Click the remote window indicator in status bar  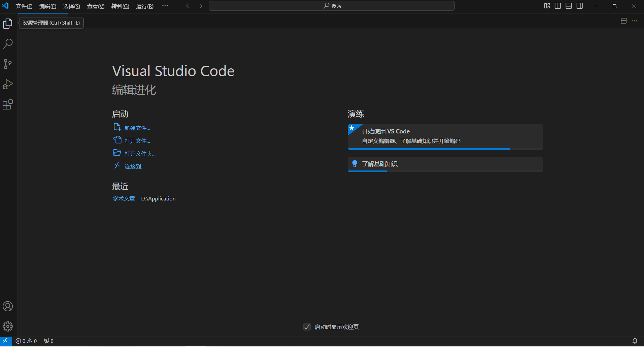click(6, 341)
